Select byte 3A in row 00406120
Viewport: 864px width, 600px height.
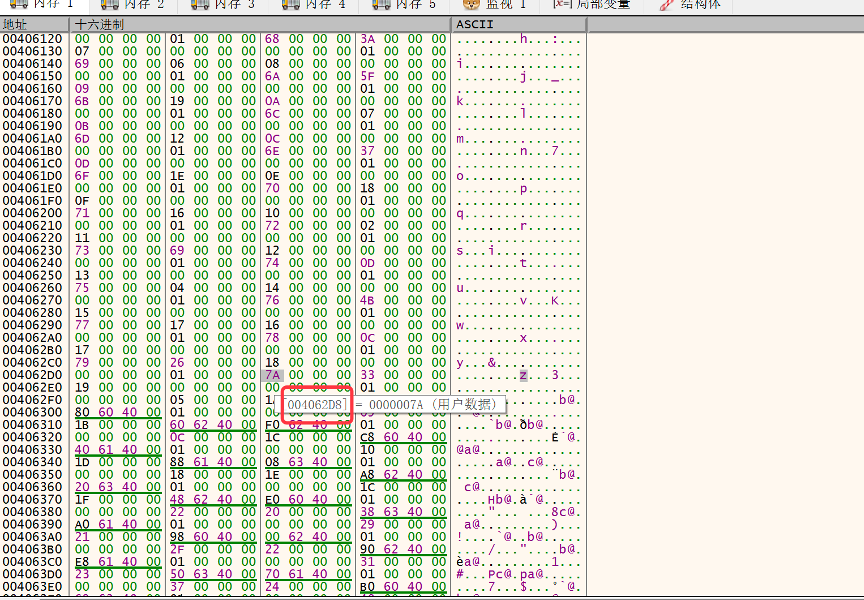pyautogui.click(x=366, y=39)
